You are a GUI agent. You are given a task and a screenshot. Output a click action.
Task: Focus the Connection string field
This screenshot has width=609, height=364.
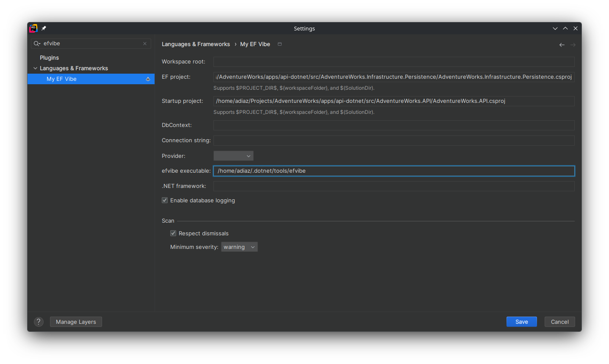pyautogui.click(x=394, y=141)
